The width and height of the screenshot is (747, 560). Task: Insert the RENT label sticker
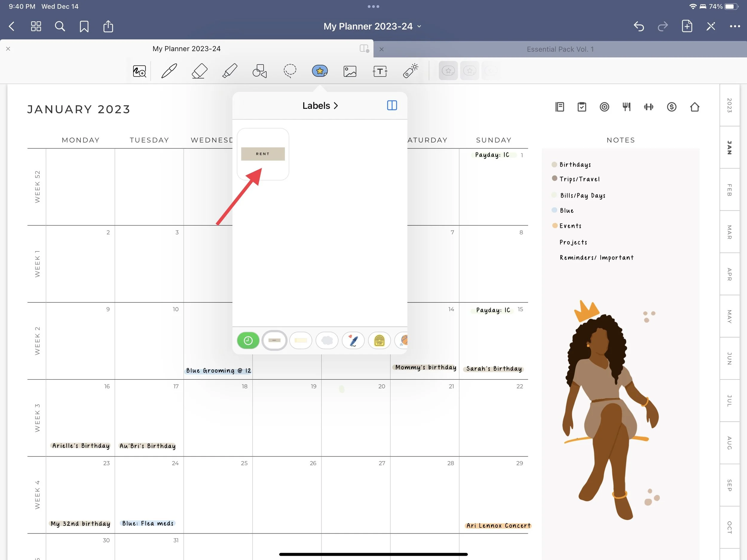(263, 154)
